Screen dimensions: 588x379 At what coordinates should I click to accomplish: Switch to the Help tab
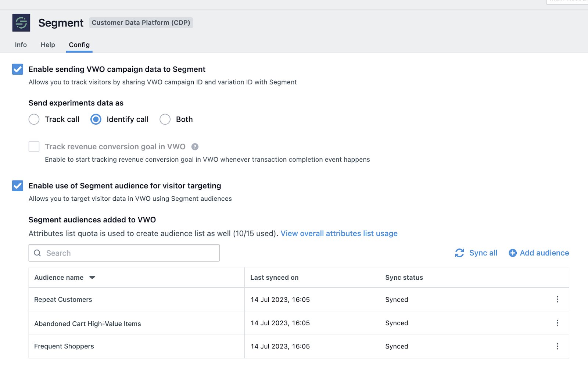click(x=48, y=45)
